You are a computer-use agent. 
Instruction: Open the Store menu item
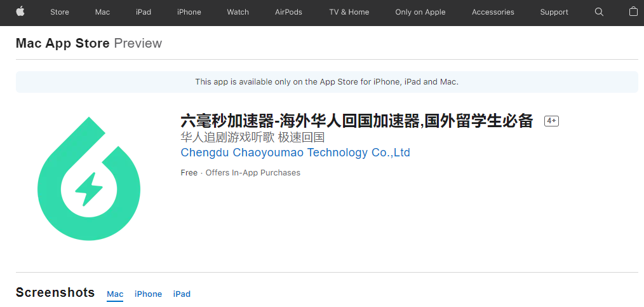[x=60, y=12]
